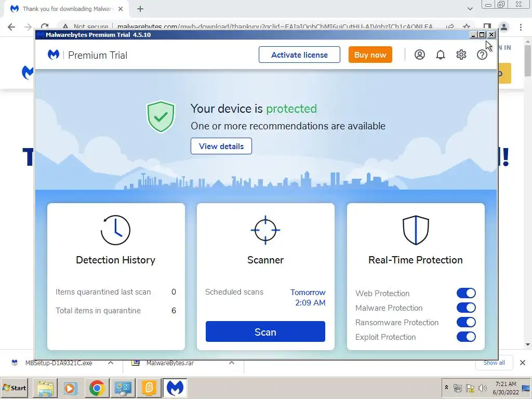Image resolution: width=532 pixels, height=399 pixels.
Task: Open Chrome three-dot menu
Action: [x=521, y=27]
